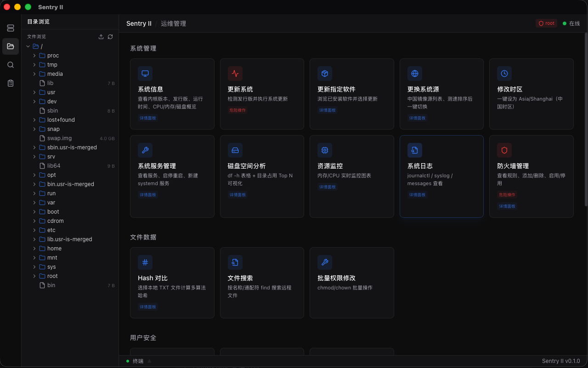This screenshot has width=588, height=368.
Task: Open the 磁盘空间分析 card
Action: click(262, 176)
